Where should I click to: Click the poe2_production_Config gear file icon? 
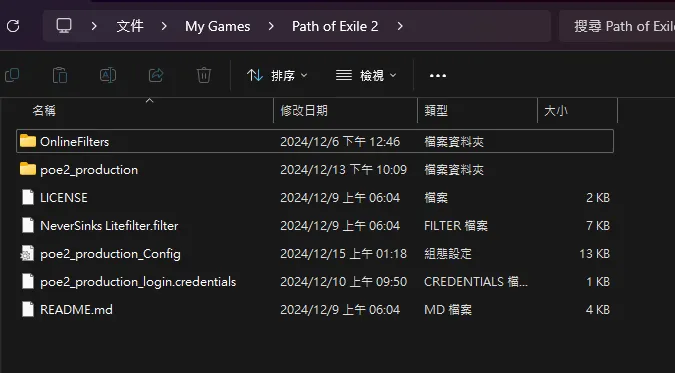tap(27, 254)
